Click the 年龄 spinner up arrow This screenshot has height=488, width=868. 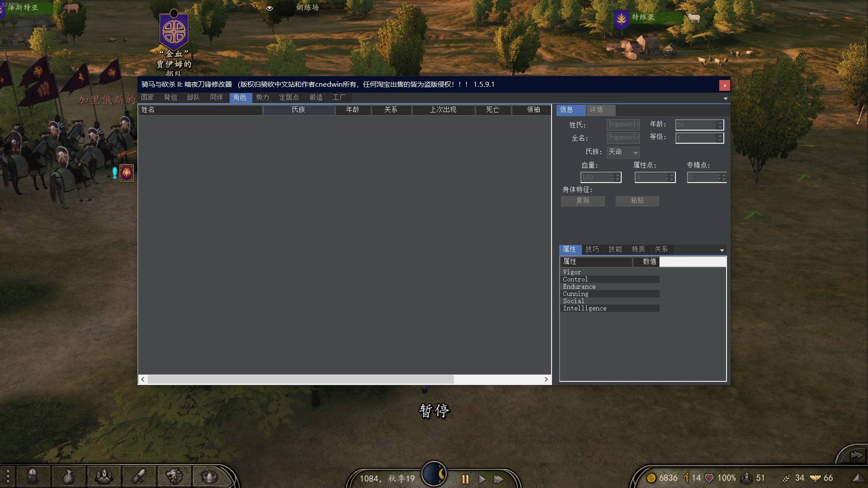[x=720, y=122]
